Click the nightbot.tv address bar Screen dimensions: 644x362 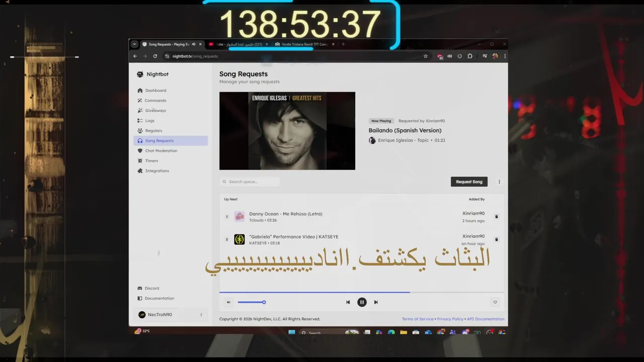[297, 56]
